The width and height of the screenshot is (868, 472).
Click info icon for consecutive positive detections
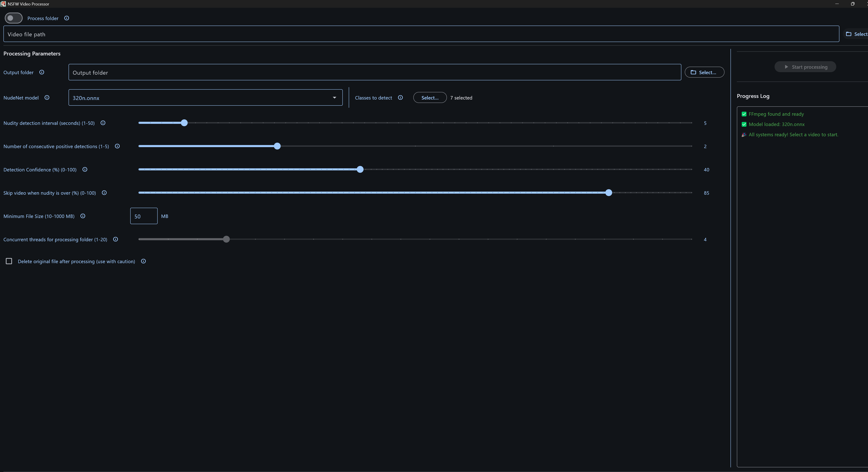click(117, 146)
